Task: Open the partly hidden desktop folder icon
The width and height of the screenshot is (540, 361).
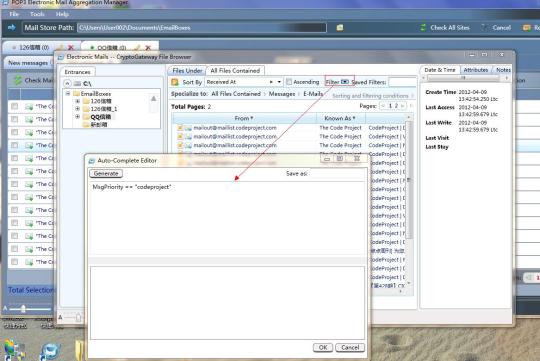Action: coord(80,351)
